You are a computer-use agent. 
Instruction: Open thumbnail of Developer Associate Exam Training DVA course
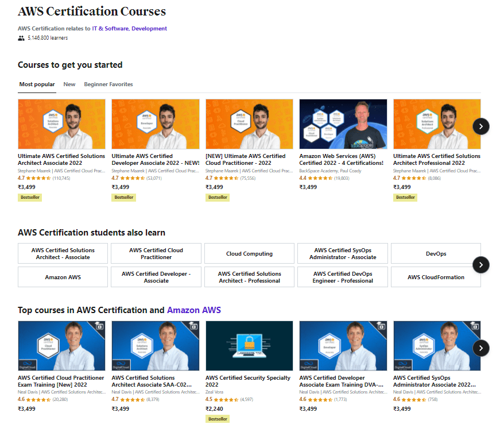tap(343, 346)
